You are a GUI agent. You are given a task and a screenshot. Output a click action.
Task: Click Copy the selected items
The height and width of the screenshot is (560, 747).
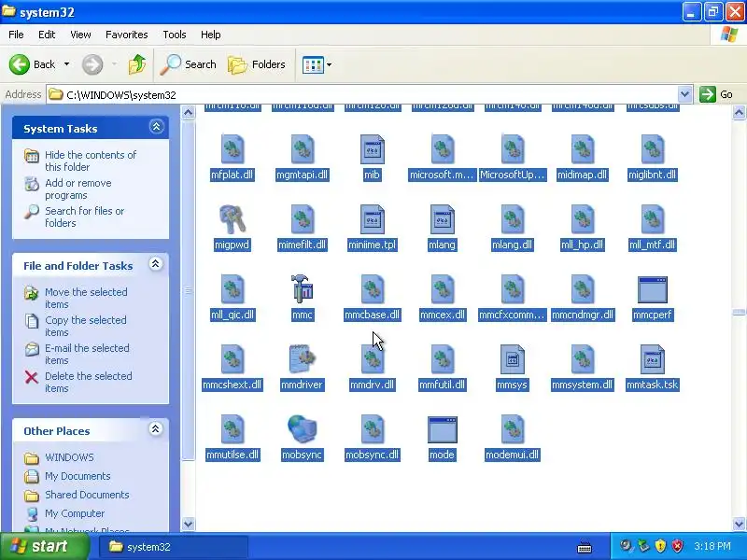pyautogui.click(x=85, y=326)
